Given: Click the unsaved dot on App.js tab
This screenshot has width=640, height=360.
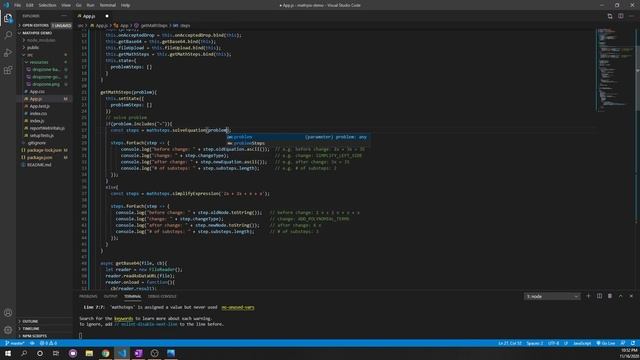Looking at the screenshot, I should point(107,16).
